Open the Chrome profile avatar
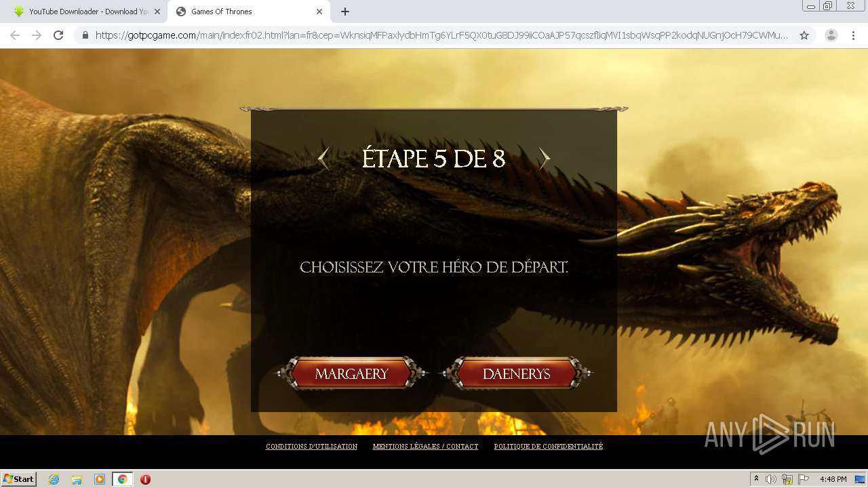868x488 pixels. click(831, 35)
